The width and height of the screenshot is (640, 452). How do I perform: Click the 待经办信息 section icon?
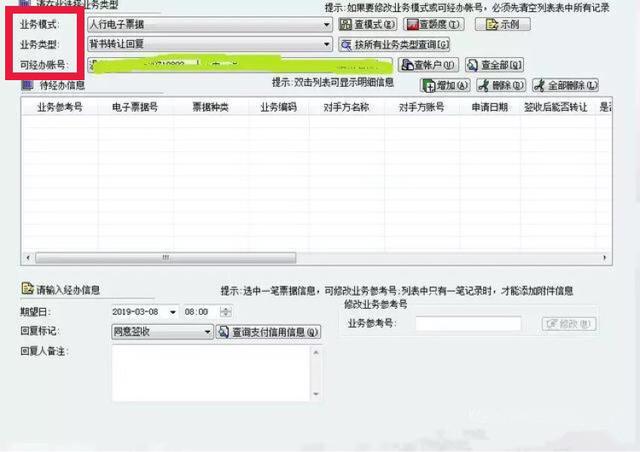coord(27,85)
